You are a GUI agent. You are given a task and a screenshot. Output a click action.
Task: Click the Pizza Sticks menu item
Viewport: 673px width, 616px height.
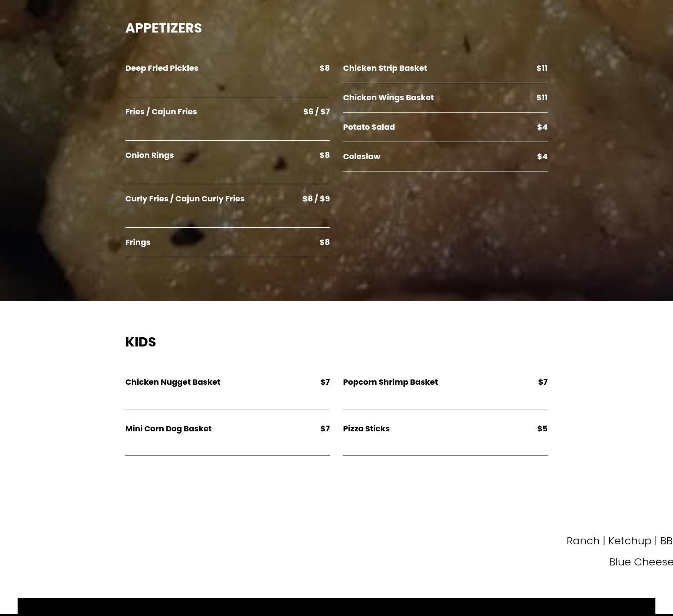(366, 429)
